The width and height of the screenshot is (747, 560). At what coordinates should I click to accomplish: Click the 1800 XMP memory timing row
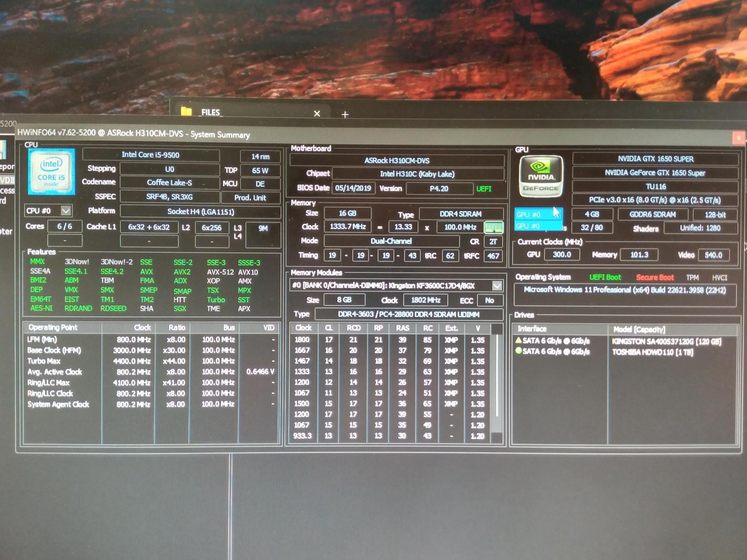(391, 340)
